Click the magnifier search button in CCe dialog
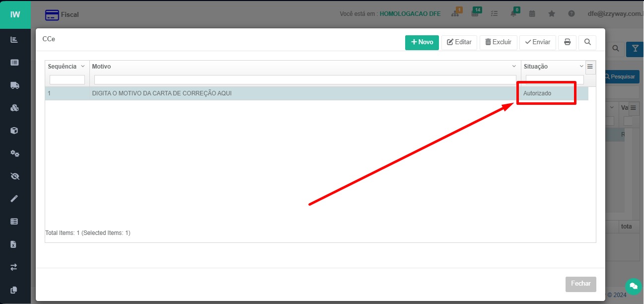 click(x=587, y=42)
